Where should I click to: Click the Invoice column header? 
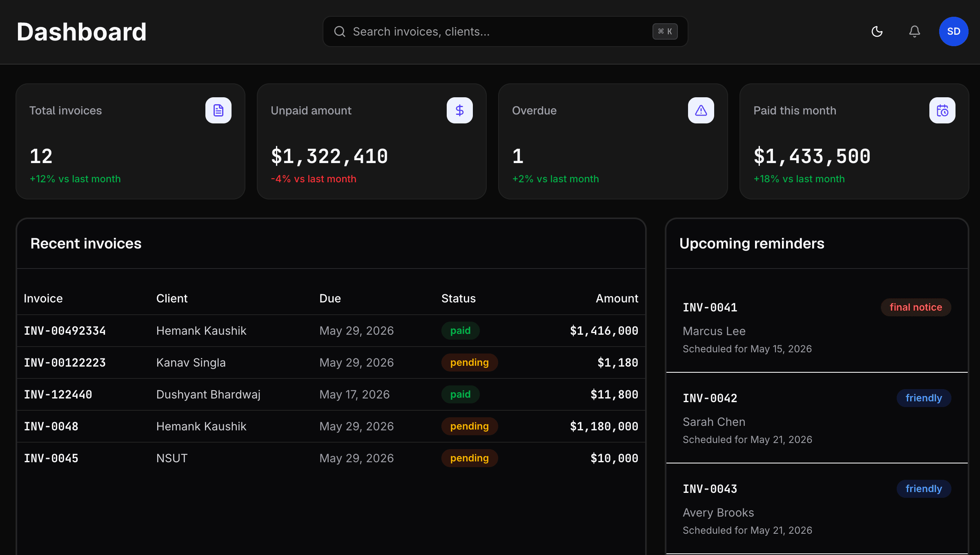tap(43, 298)
